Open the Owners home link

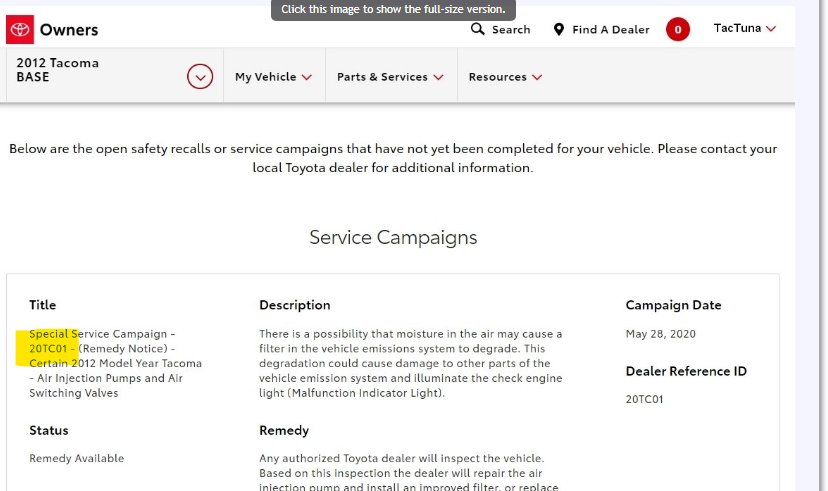(x=69, y=30)
